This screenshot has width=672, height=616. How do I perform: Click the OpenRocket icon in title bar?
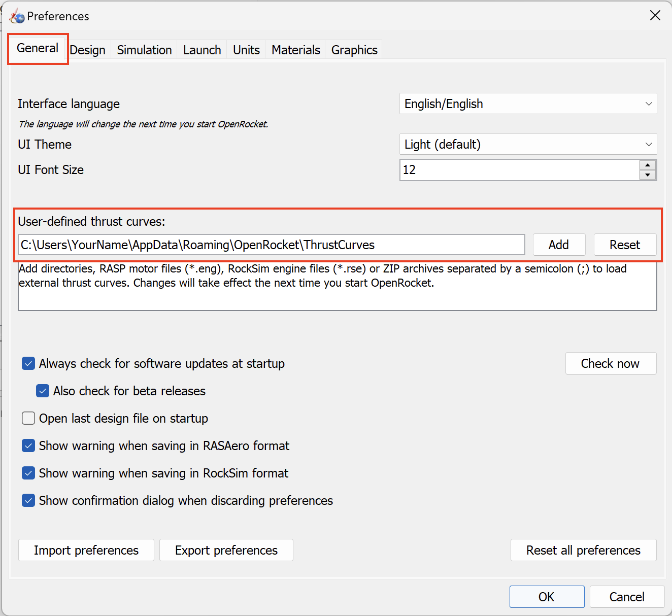[17, 16]
